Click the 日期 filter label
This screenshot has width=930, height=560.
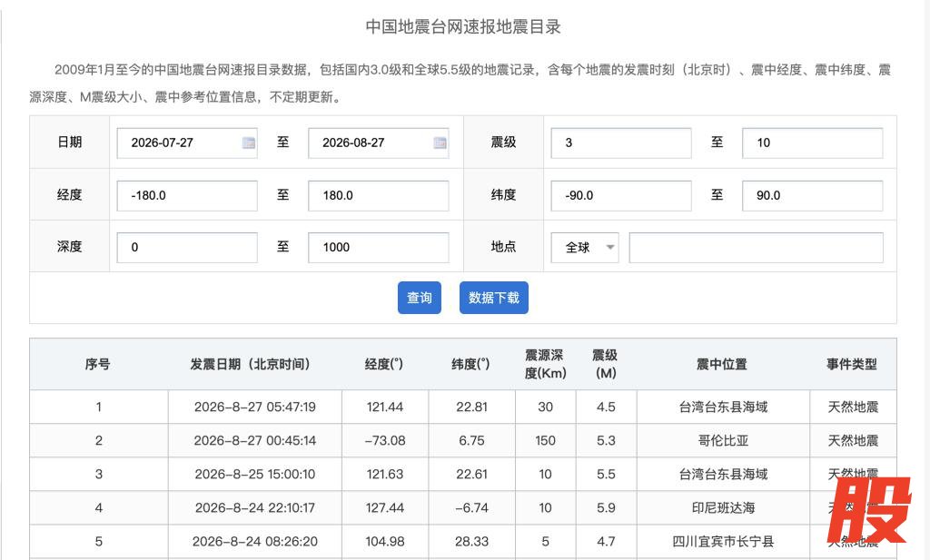69,142
